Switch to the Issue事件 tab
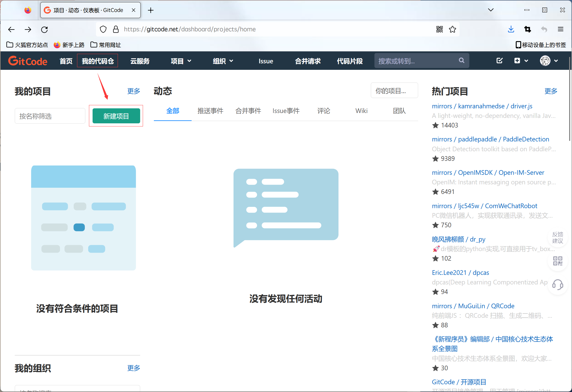Image resolution: width=572 pixels, height=392 pixels. tap(286, 111)
